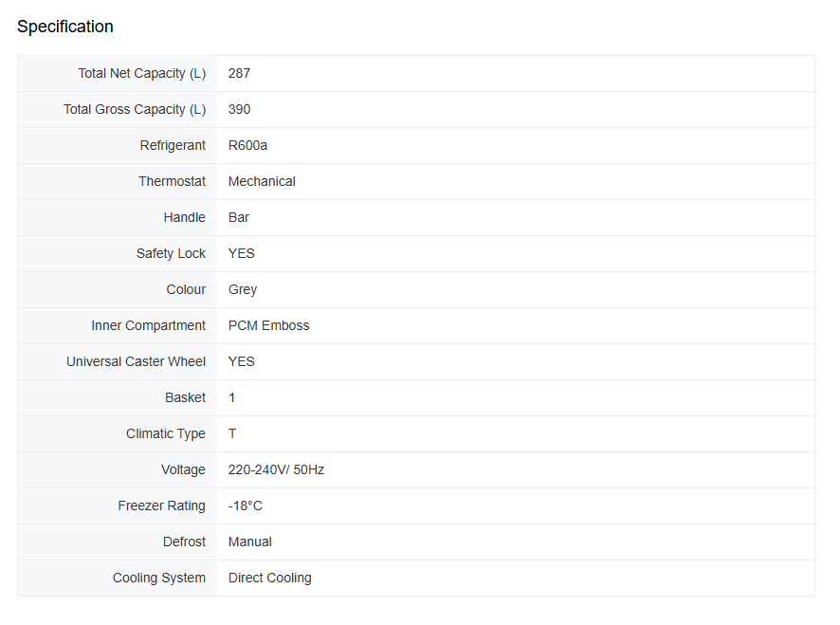Click the PCM Emboss value
Image resolution: width=840 pixels, height=625 pixels.
(268, 325)
